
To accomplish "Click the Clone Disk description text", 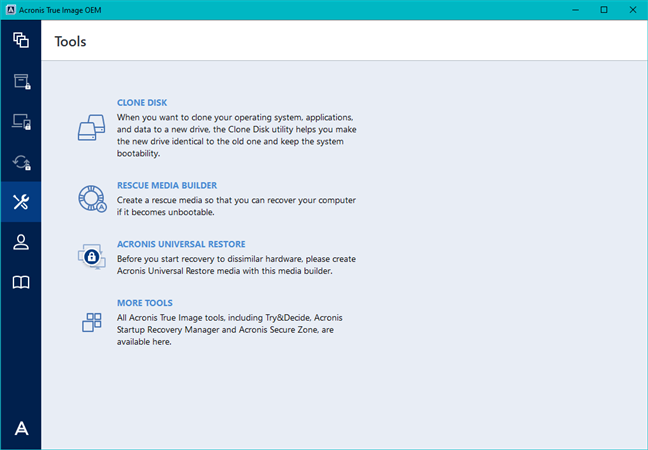I will point(236,136).
